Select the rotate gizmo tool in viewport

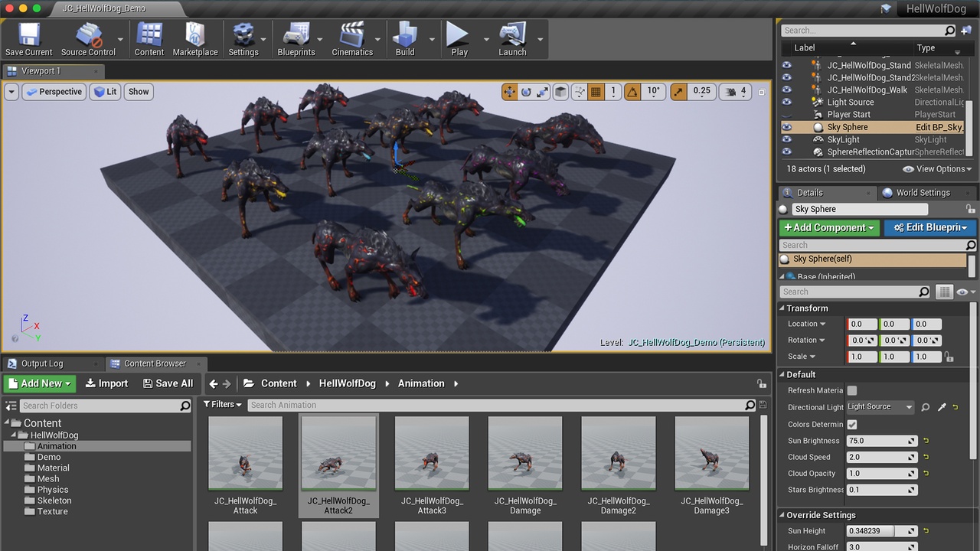526,92
